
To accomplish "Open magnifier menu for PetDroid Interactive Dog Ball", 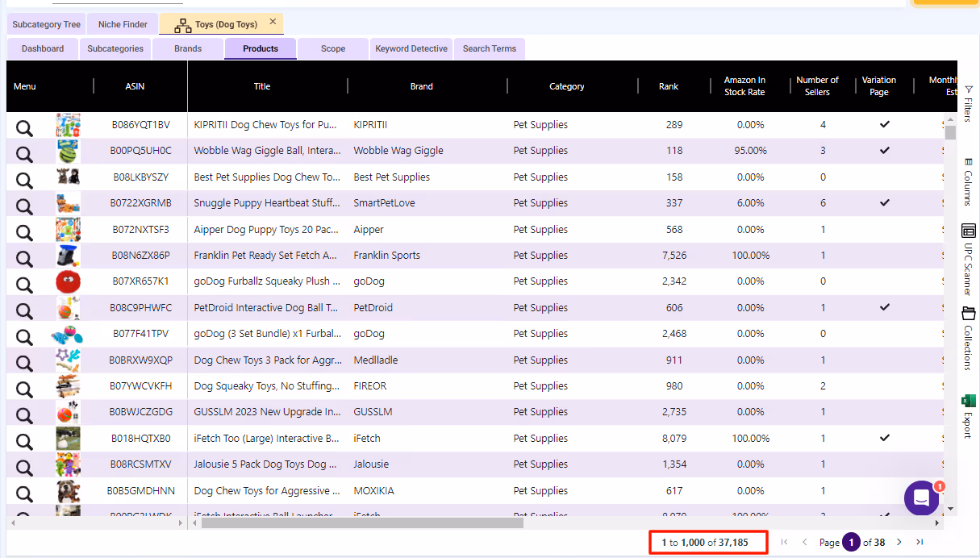I will [24, 310].
